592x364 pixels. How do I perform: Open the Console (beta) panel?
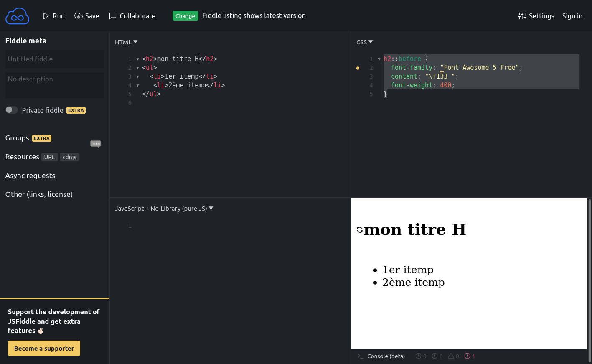[386, 356]
